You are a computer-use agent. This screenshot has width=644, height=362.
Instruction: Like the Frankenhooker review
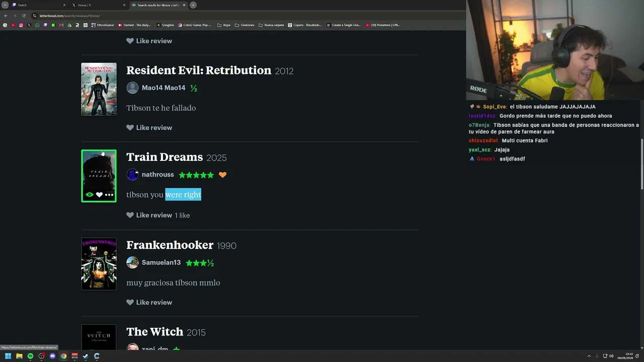149,302
